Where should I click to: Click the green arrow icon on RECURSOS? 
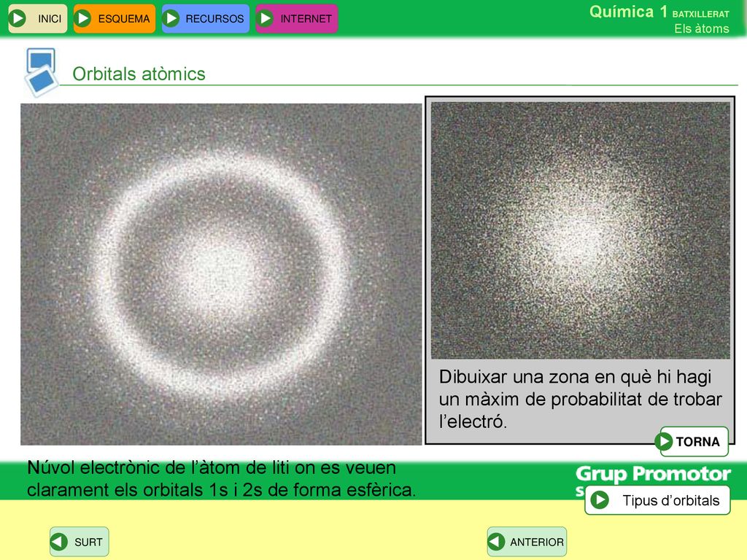coord(171,18)
